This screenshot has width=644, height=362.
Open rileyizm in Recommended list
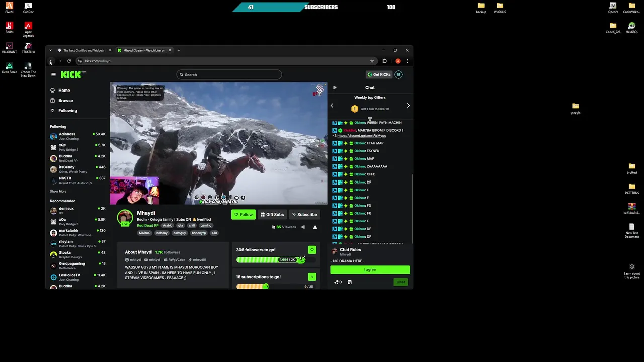point(77,244)
